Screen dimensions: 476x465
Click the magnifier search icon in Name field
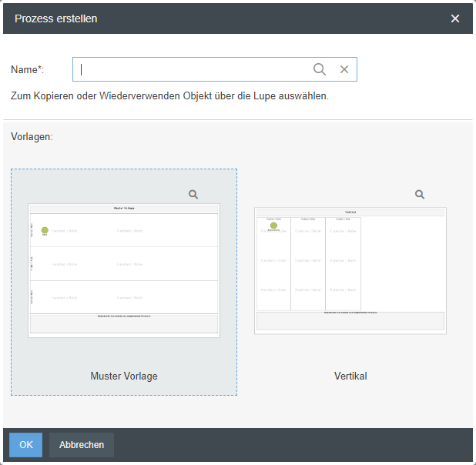320,69
